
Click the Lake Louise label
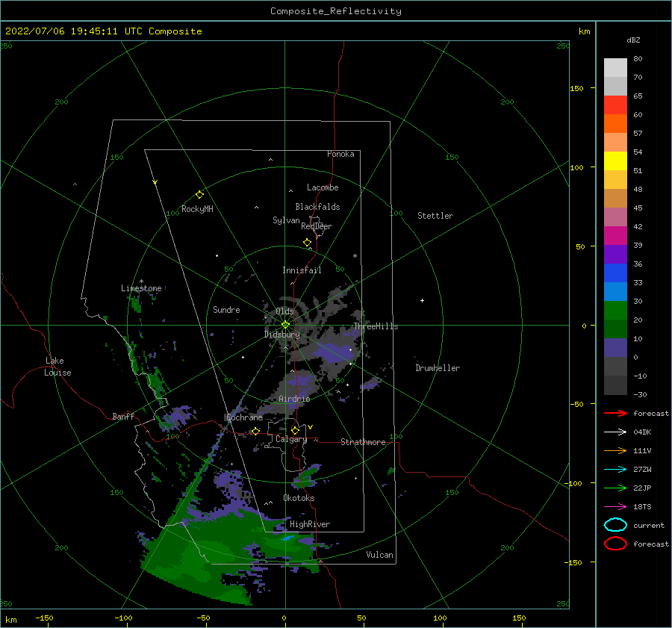[x=57, y=367]
